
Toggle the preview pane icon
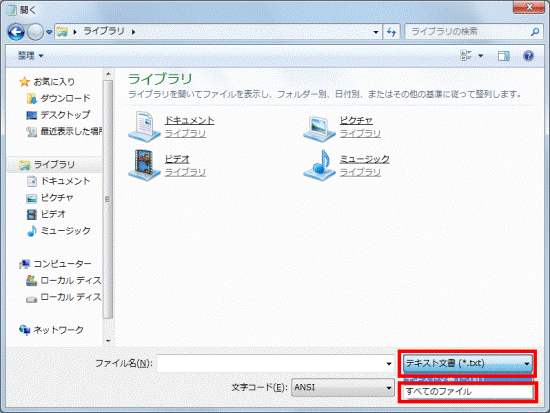pos(504,56)
